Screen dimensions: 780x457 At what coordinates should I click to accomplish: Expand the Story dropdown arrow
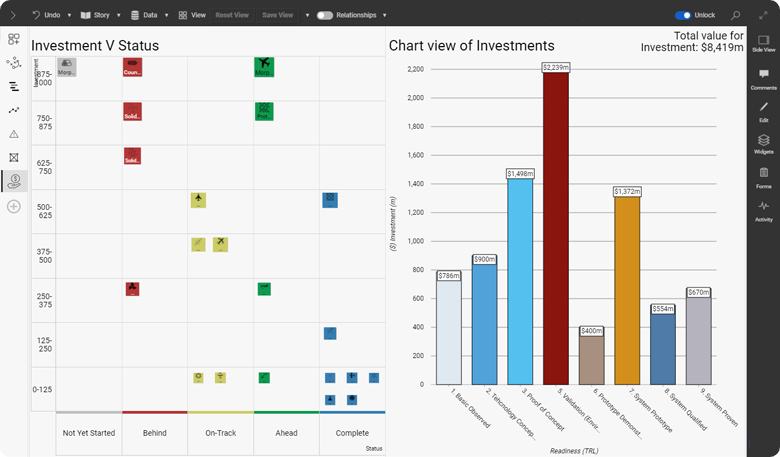click(119, 16)
